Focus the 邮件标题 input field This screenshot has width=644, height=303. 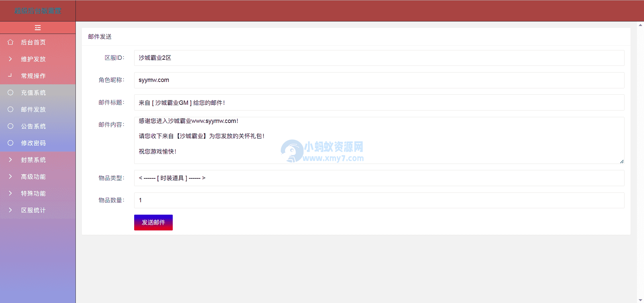(x=379, y=102)
